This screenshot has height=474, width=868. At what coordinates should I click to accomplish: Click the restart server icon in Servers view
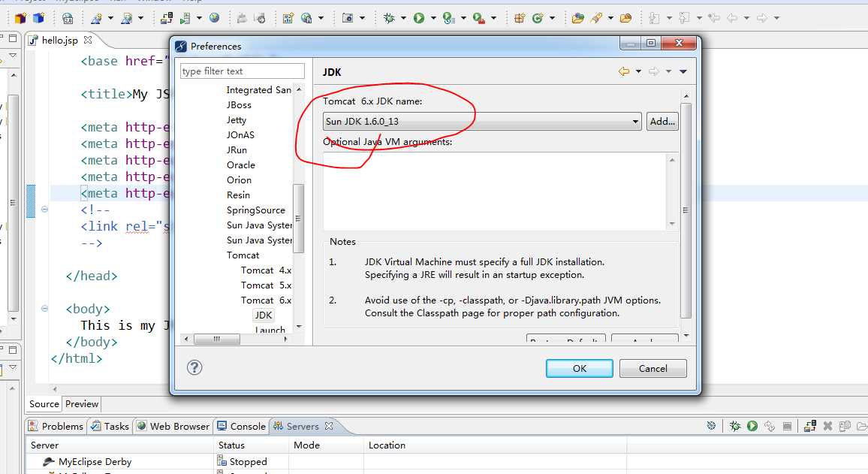770,426
